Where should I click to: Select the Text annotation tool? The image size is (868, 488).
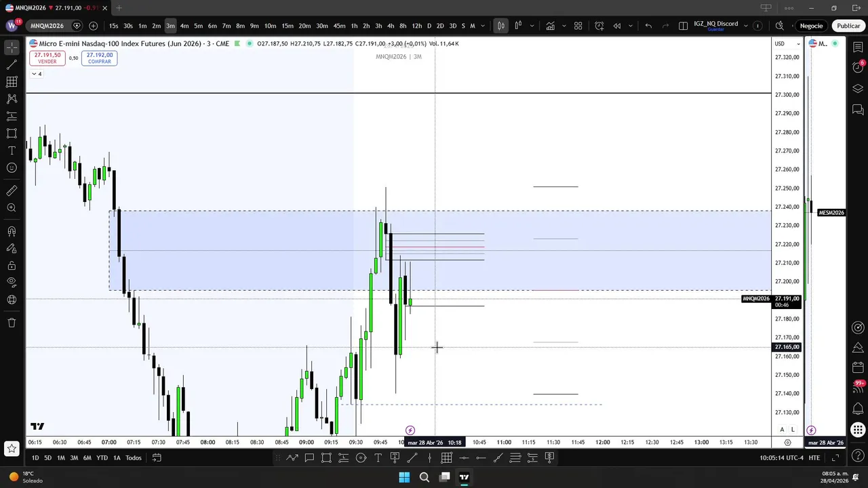click(12, 150)
